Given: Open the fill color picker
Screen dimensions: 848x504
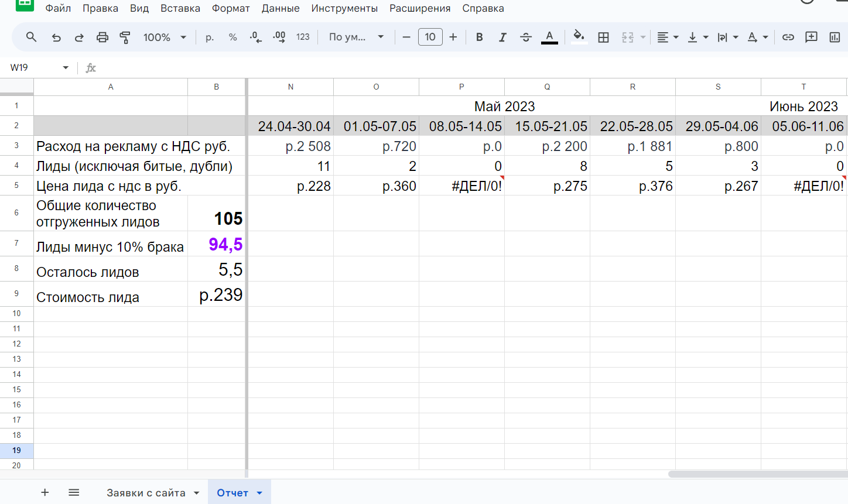Looking at the screenshot, I should coord(579,37).
